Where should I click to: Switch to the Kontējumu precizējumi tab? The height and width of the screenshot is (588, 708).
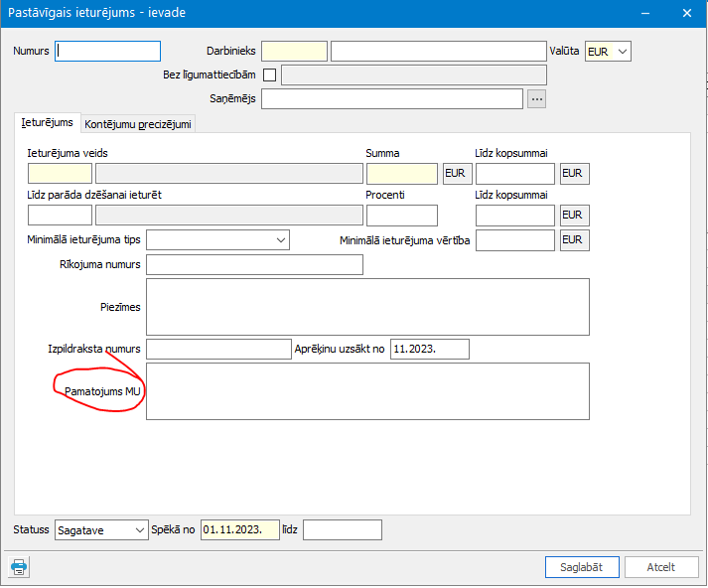point(139,124)
